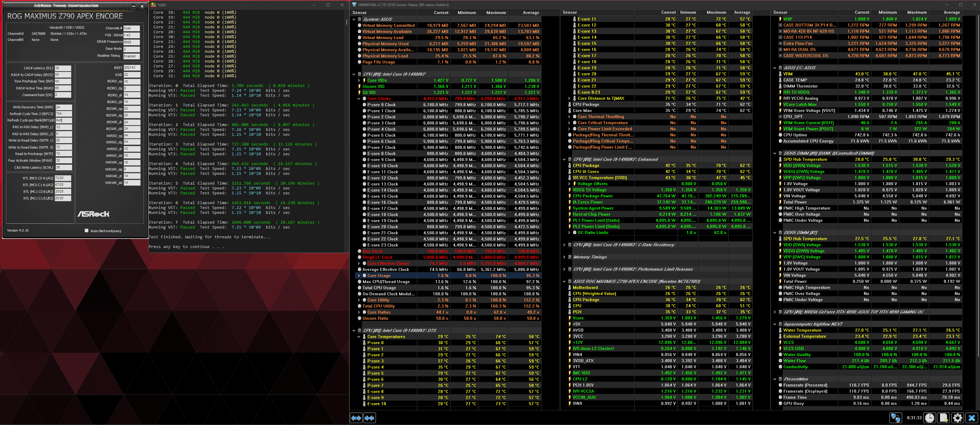Minimize the HWiNFO64 Sensor Status window
This screenshot has height=425, width=980.
(x=947, y=5)
